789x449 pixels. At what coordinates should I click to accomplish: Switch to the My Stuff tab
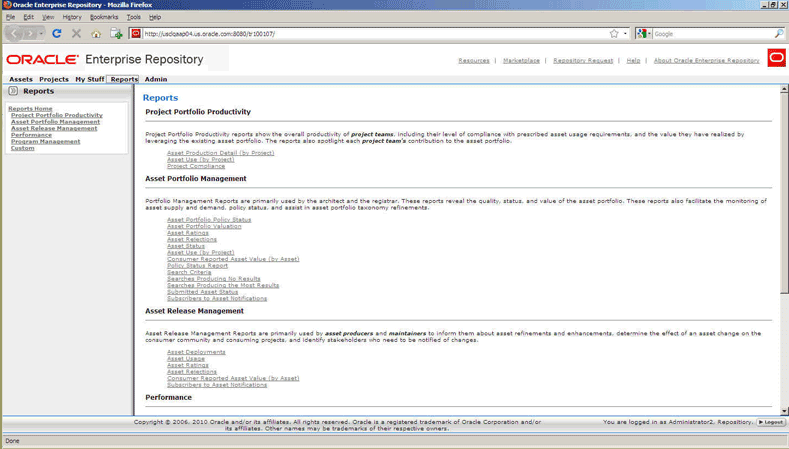coord(90,80)
